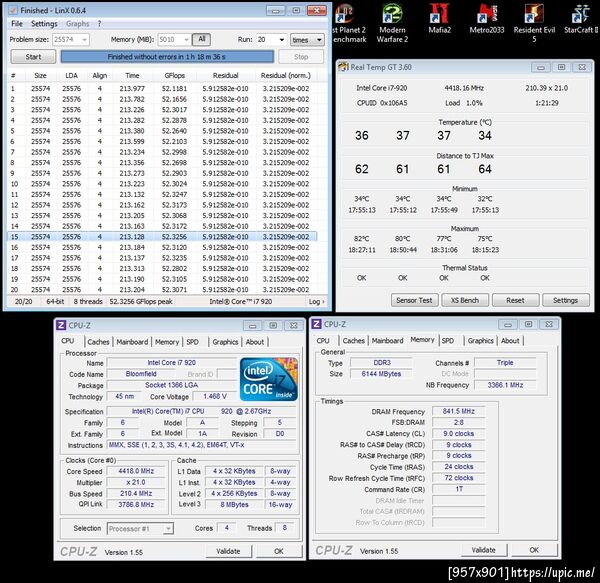Click the Start button in LinX
Image resolution: width=600 pixels, height=583 pixels.
(33, 57)
